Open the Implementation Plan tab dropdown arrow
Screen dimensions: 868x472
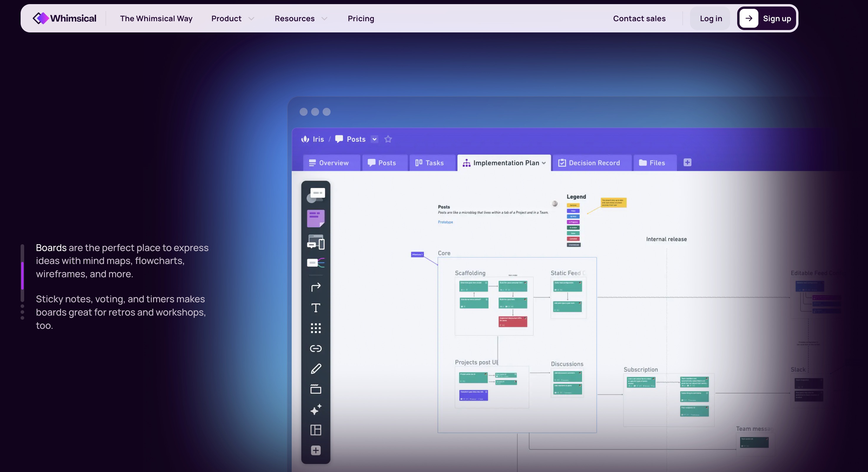click(544, 163)
